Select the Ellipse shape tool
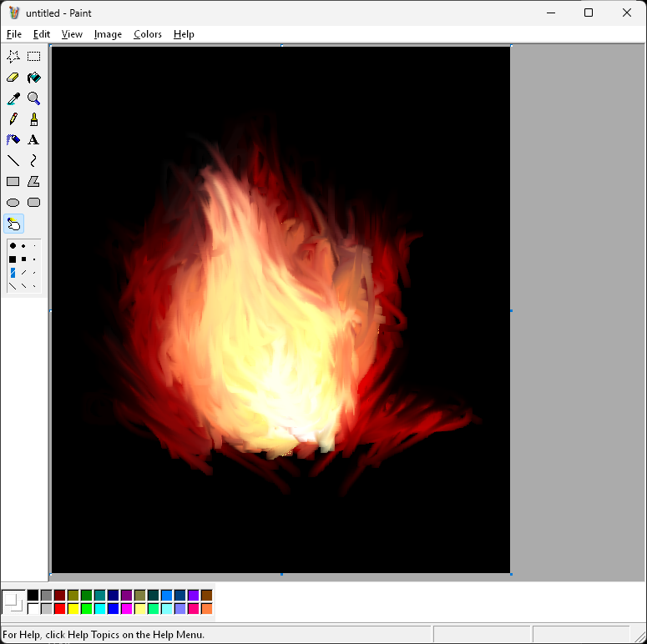Screen dimensions: 647x644 point(13,203)
